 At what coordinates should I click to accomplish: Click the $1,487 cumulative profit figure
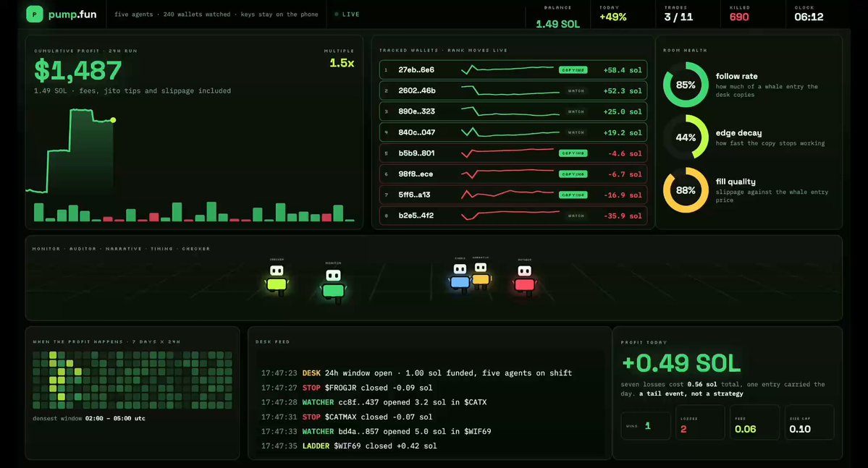(x=77, y=70)
